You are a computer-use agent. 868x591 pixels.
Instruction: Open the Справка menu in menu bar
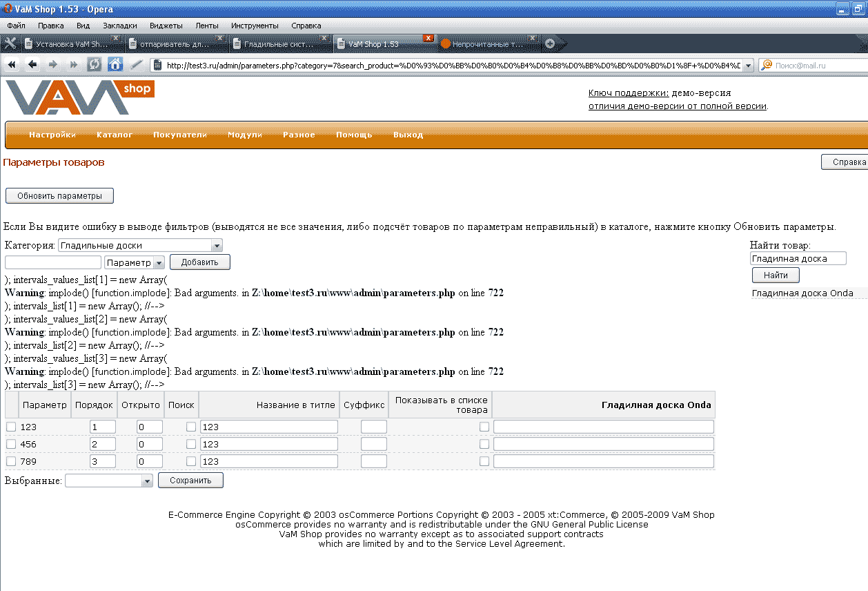click(306, 26)
